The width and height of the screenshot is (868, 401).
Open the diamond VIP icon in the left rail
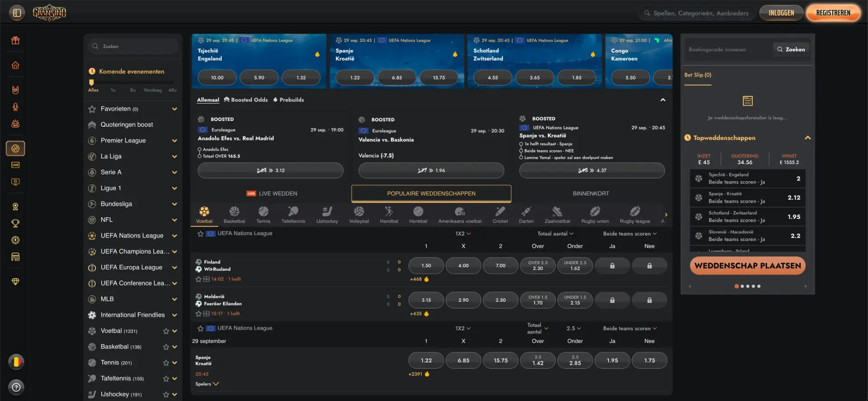(x=15, y=282)
